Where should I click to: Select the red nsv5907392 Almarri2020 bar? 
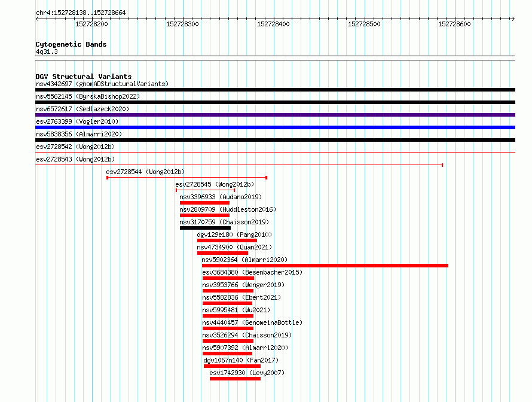(227, 354)
